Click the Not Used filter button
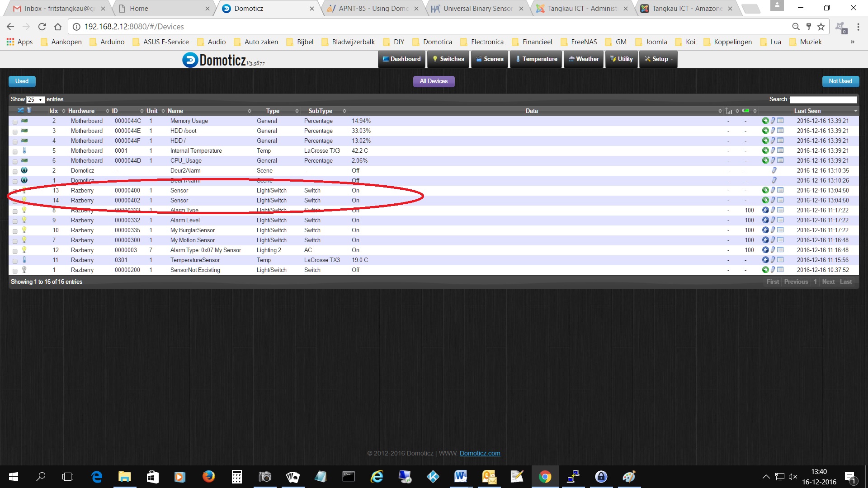Viewport: 868px width, 488px height. coord(840,81)
